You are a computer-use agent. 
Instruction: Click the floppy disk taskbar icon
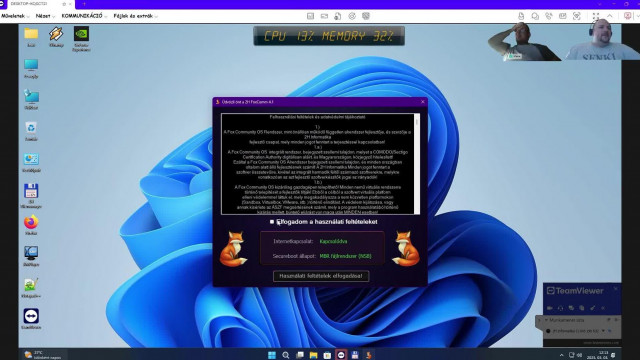(355, 355)
